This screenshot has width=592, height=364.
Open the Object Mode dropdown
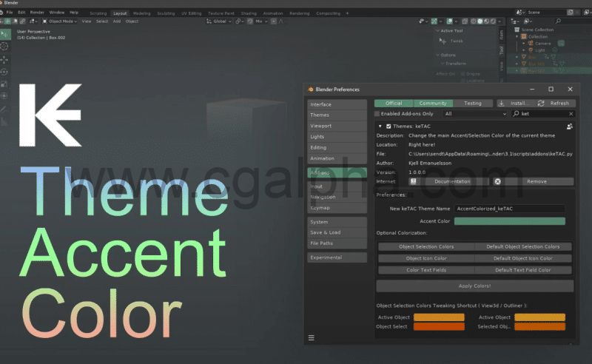click(60, 21)
